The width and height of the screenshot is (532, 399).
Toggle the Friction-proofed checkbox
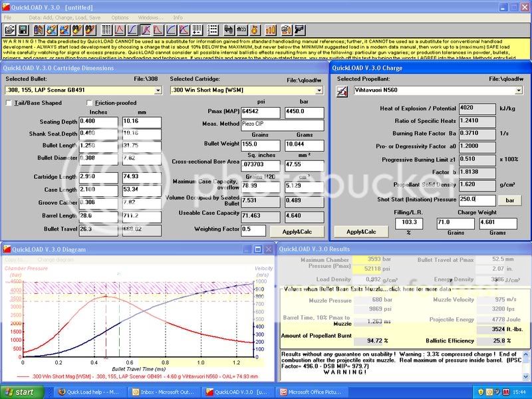pyautogui.click(x=90, y=103)
